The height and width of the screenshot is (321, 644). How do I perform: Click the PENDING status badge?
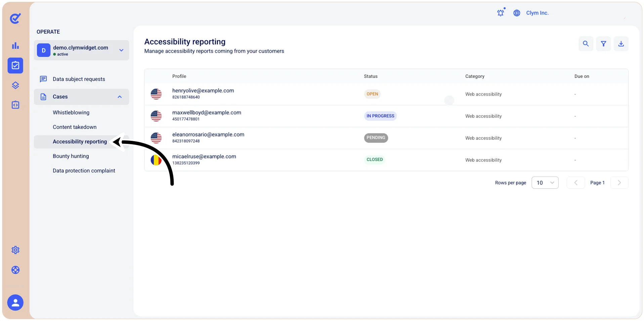(x=376, y=138)
